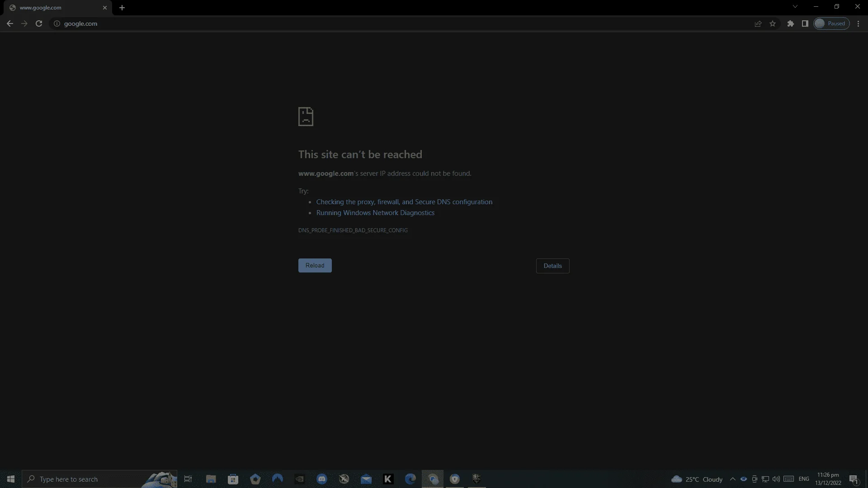Screen dimensions: 868x488
Task: Launch Microsoft Store from the taskbar
Action: [x=233, y=479]
